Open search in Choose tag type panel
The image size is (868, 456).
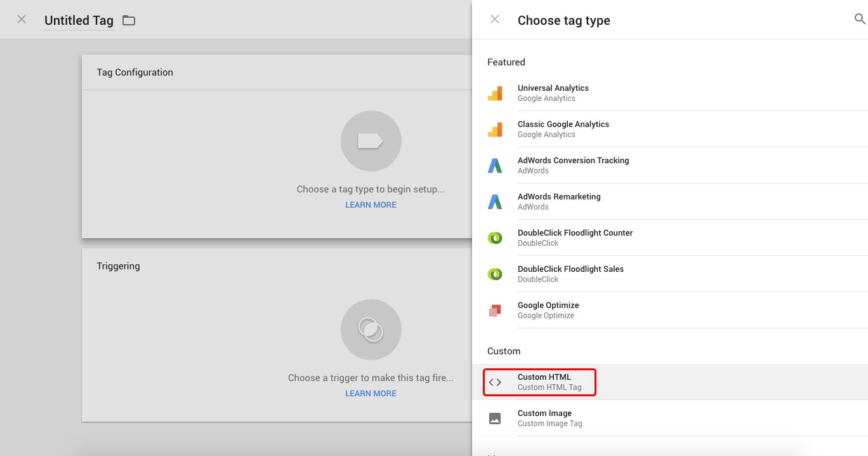pyautogui.click(x=860, y=20)
